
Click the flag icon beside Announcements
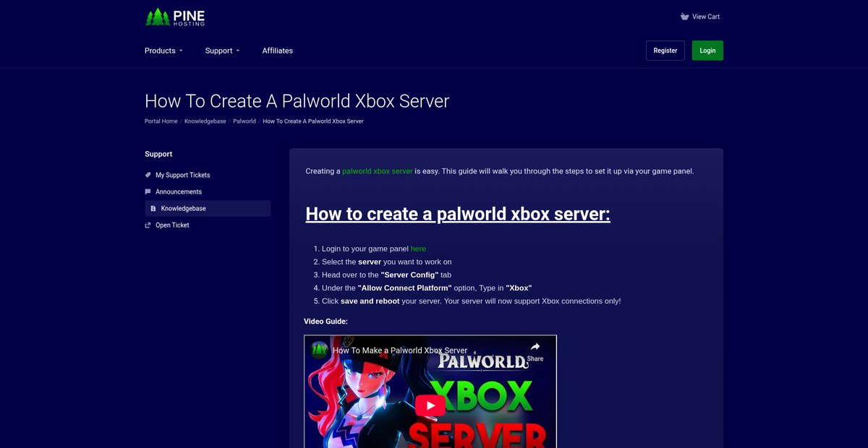tap(148, 191)
